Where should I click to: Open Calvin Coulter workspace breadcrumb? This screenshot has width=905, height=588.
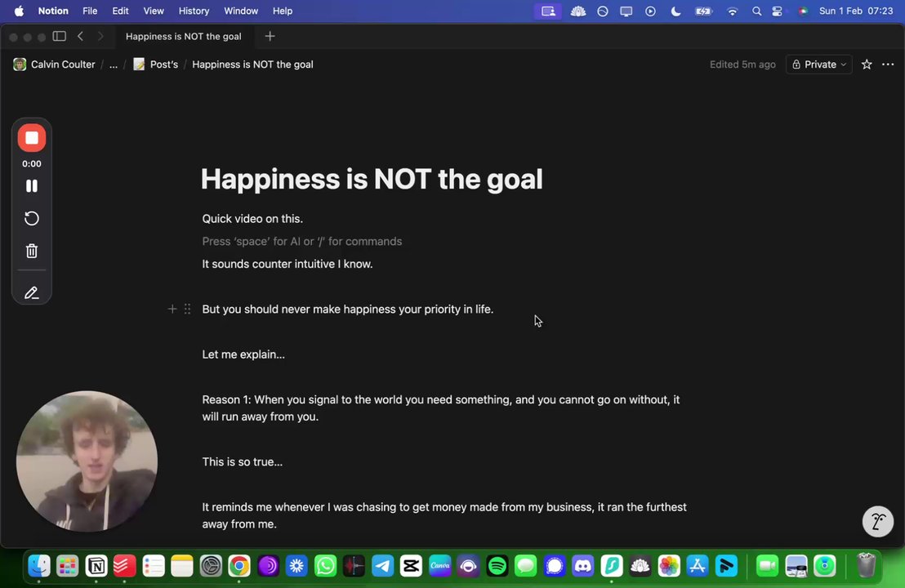coord(54,65)
